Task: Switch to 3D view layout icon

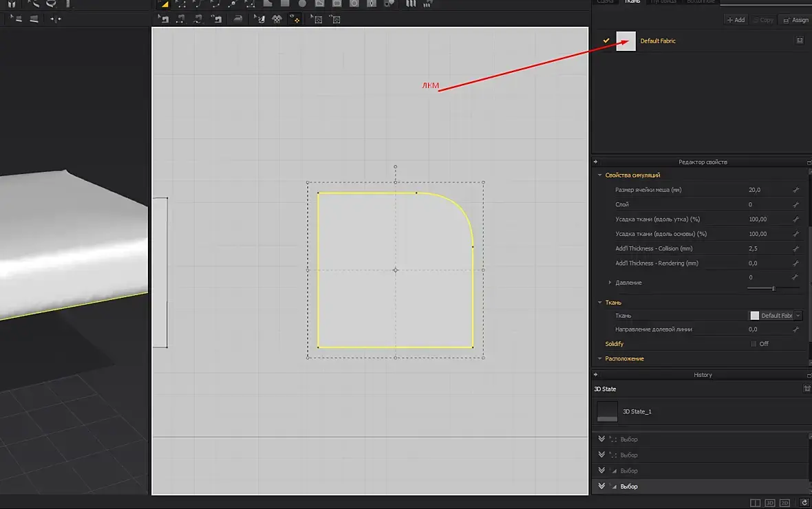Action: point(770,503)
